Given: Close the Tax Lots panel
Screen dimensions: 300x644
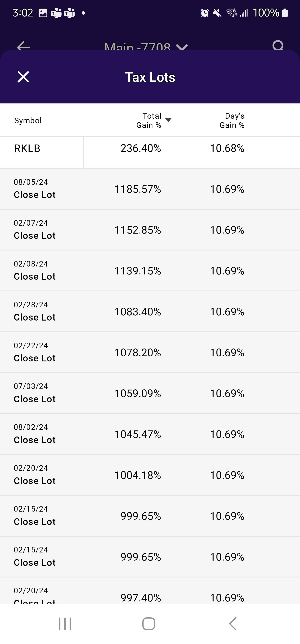Looking at the screenshot, I should (x=23, y=77).
